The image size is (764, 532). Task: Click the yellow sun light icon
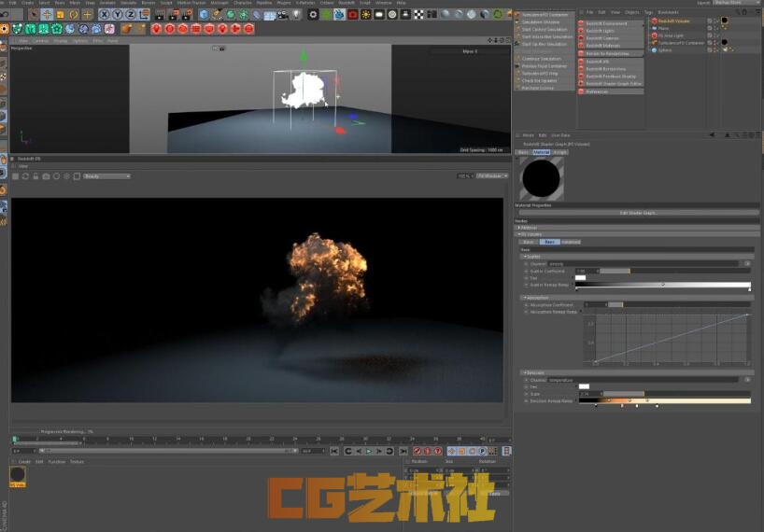coord(366,15)
